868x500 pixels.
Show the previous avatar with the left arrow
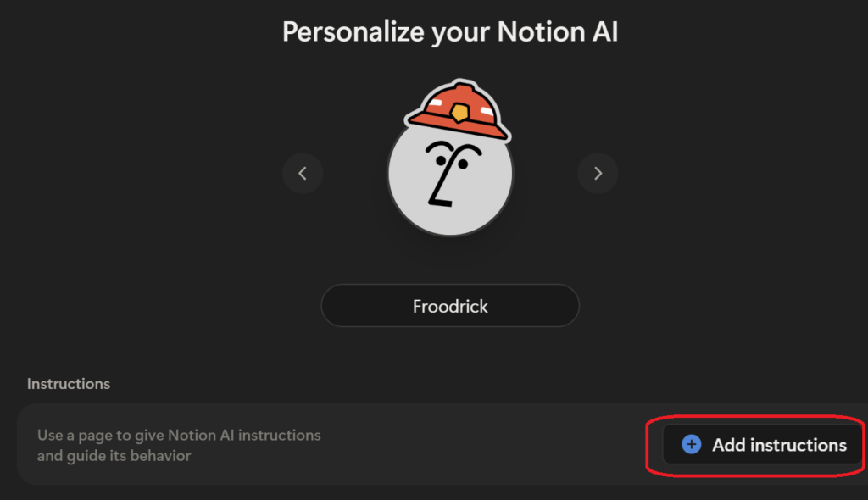[x=303, y=174]
